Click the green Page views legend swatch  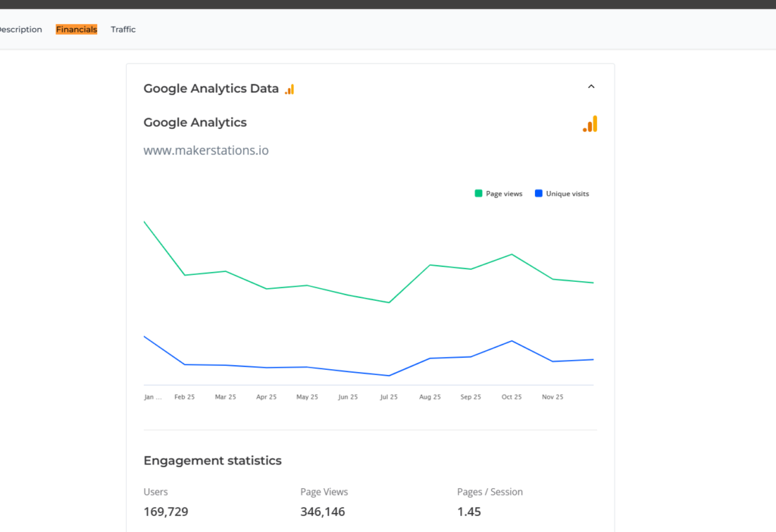478,194
